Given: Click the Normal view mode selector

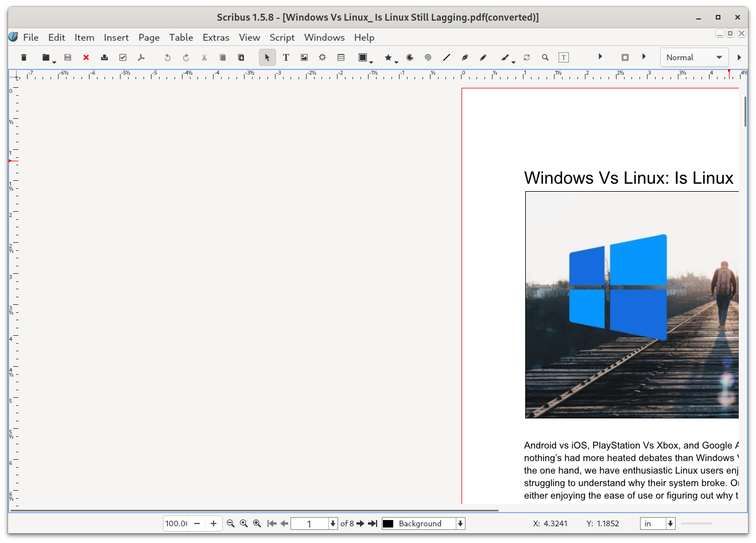Looking at the screenshot, I should coord(694,57).
